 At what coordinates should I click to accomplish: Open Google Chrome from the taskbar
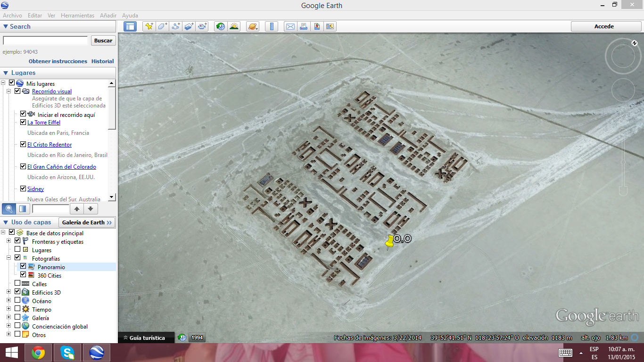tap(38, 353)
